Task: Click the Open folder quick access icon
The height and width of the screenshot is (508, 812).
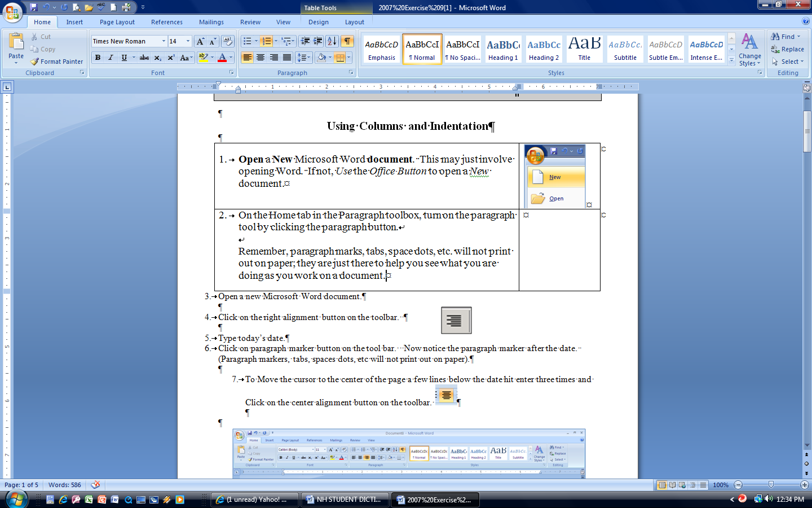Action: tap(89, 7)
